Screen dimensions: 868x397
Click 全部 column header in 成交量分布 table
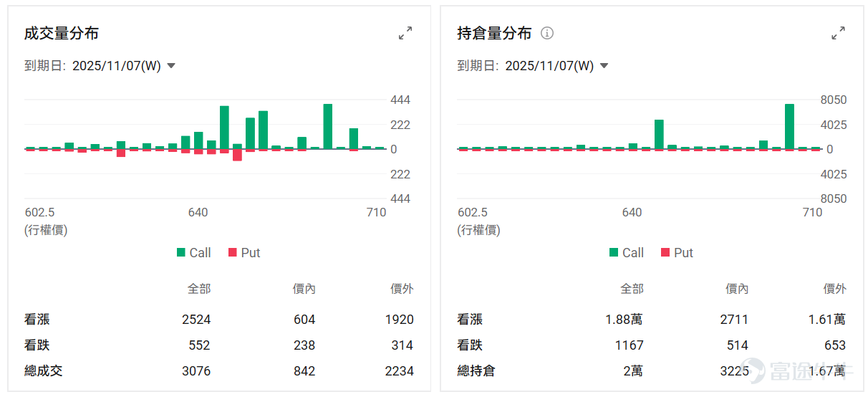click(199, 289)
